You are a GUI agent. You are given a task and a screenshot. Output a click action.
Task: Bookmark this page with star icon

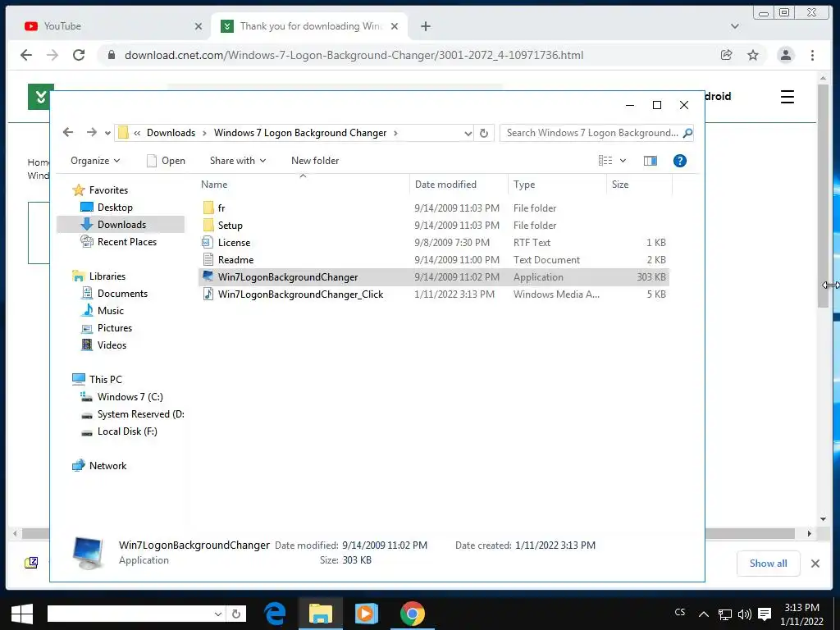point(753,55)
